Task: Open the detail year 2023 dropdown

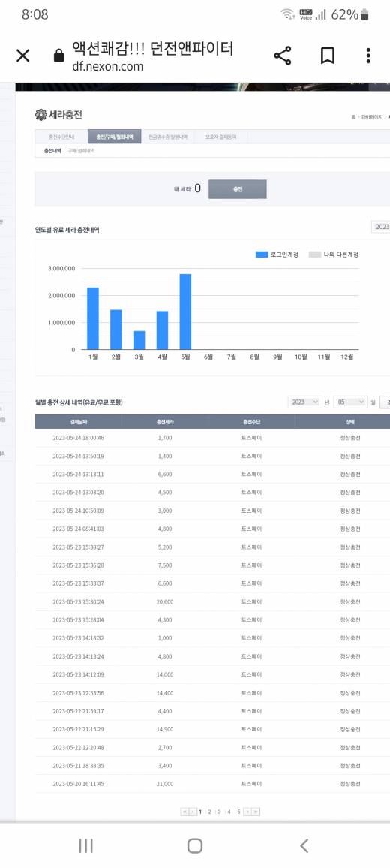Action: coord(304,402)
